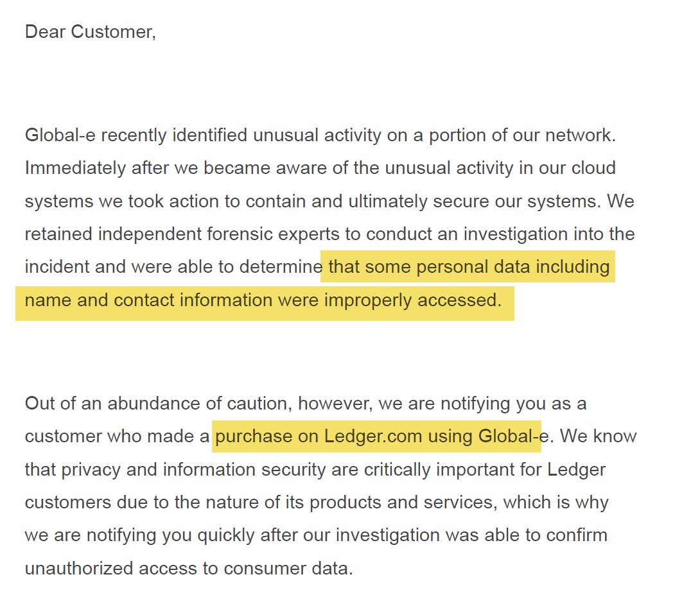Image resolution: width=700 pixels, height=604 pixels.
Task: Click the 'Dear Customer,' greeting line
Action: 90,32
